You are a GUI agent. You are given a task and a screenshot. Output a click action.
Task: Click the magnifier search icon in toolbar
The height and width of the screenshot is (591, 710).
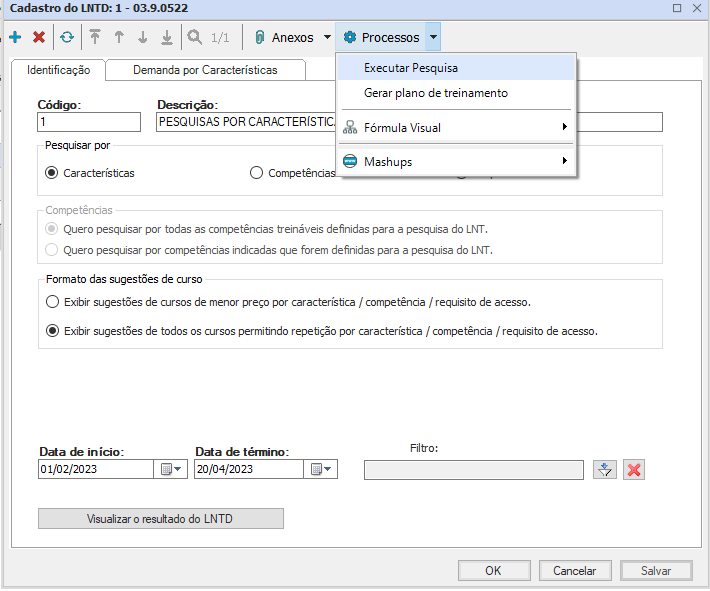pyautogui.click(x=194, y=37)
